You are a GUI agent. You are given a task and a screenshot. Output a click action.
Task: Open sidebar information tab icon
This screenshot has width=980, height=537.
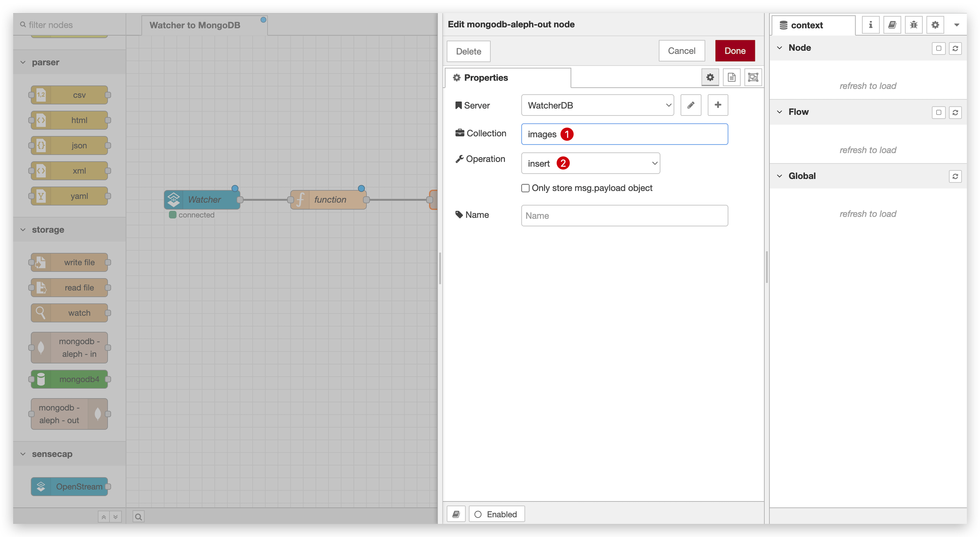870,25
